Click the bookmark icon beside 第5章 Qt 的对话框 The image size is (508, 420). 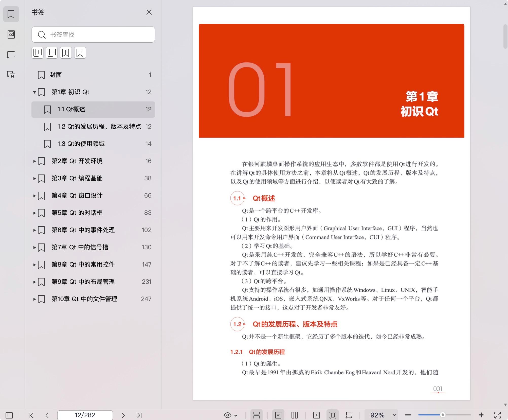[41, 213]
